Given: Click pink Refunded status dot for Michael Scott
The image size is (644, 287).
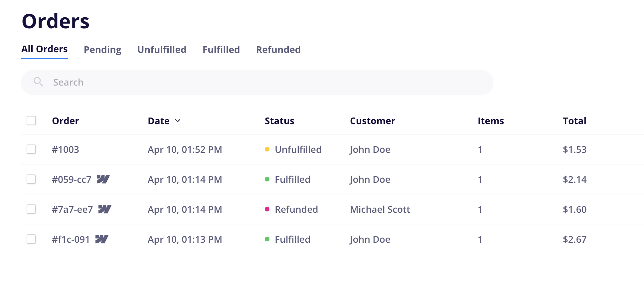Looking at the screenshot, I should 267,209.
